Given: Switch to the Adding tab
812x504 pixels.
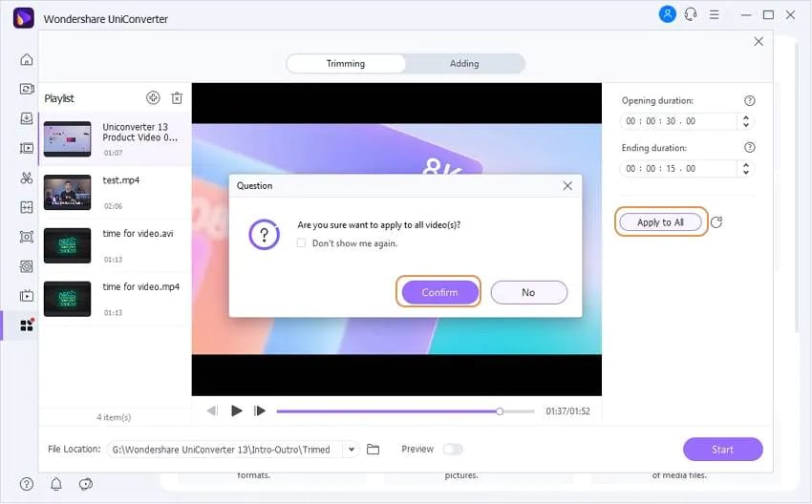Looking at the screenshot, I should point(464,64).
